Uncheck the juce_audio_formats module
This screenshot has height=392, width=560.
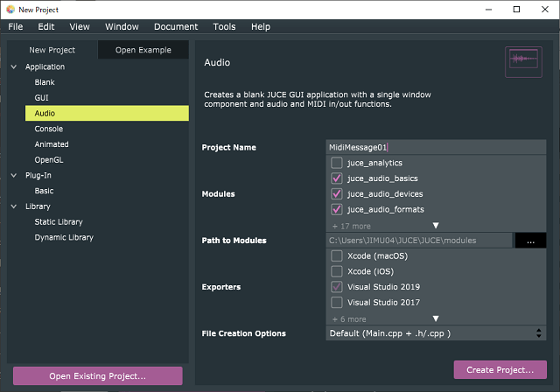coord(336,209)
